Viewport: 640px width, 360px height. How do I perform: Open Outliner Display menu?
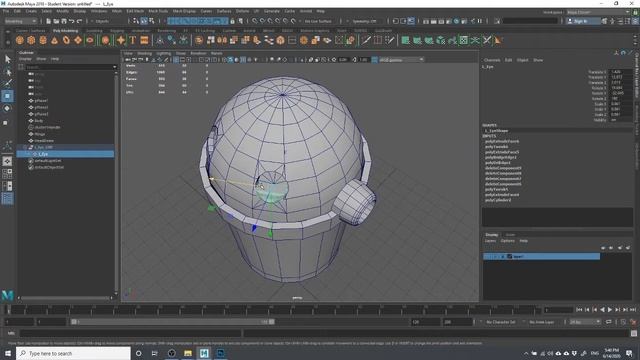(x=25, y=59)
